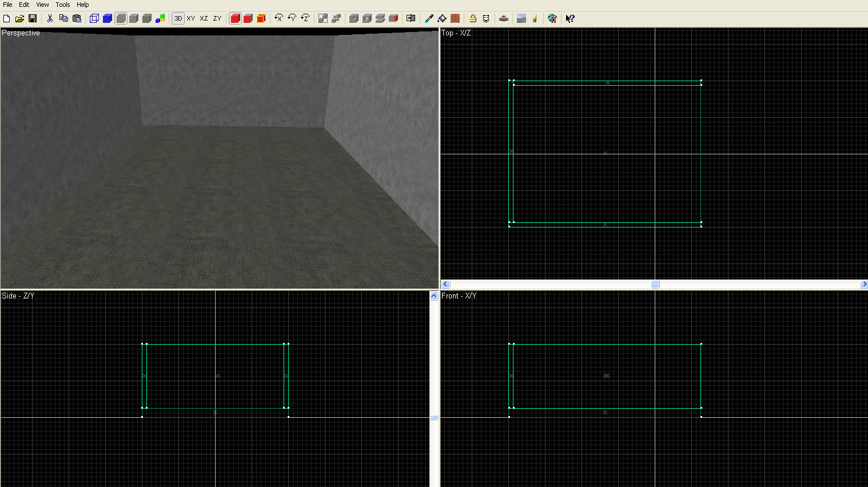Expand the View menu
This screenshot has height=487, width=868.
click(x=42, y=5)
